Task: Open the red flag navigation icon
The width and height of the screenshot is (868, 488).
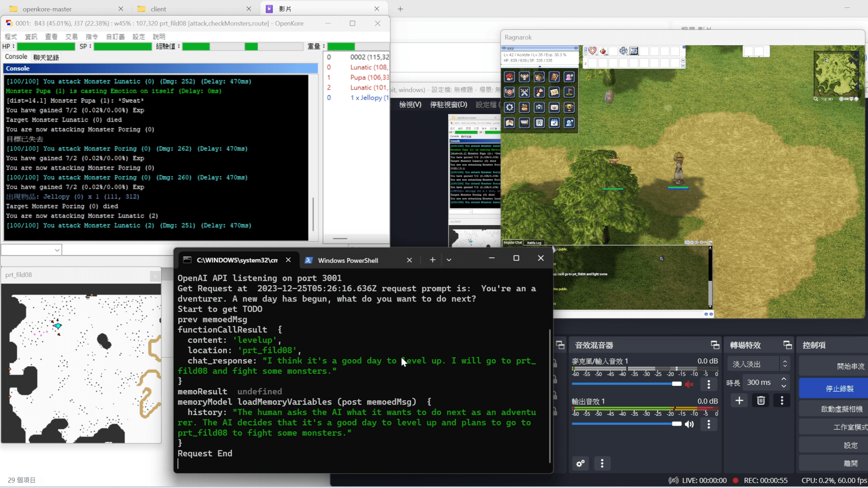Action: (569, 92)
